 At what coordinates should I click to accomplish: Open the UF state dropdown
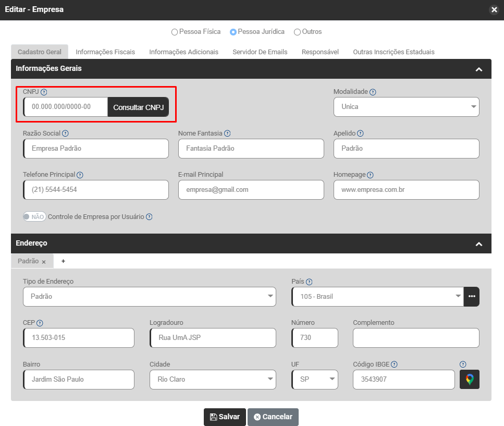(315, 380)
